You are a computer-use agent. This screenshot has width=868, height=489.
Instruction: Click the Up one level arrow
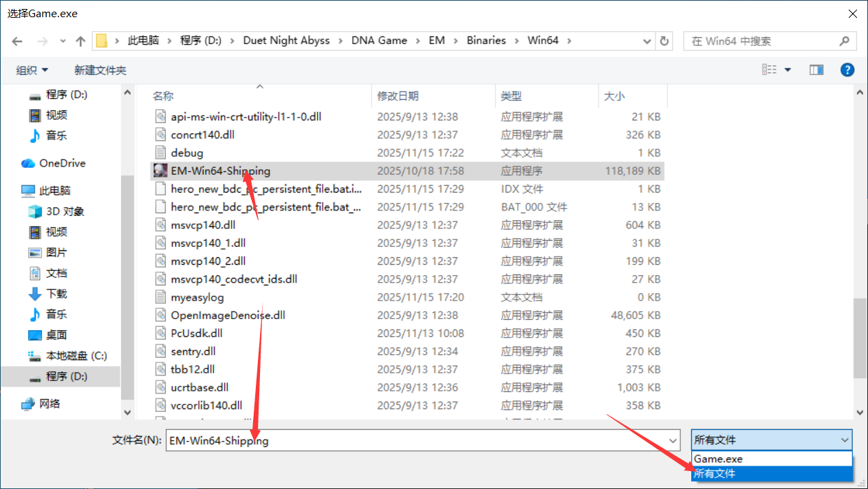click(80, 41)
